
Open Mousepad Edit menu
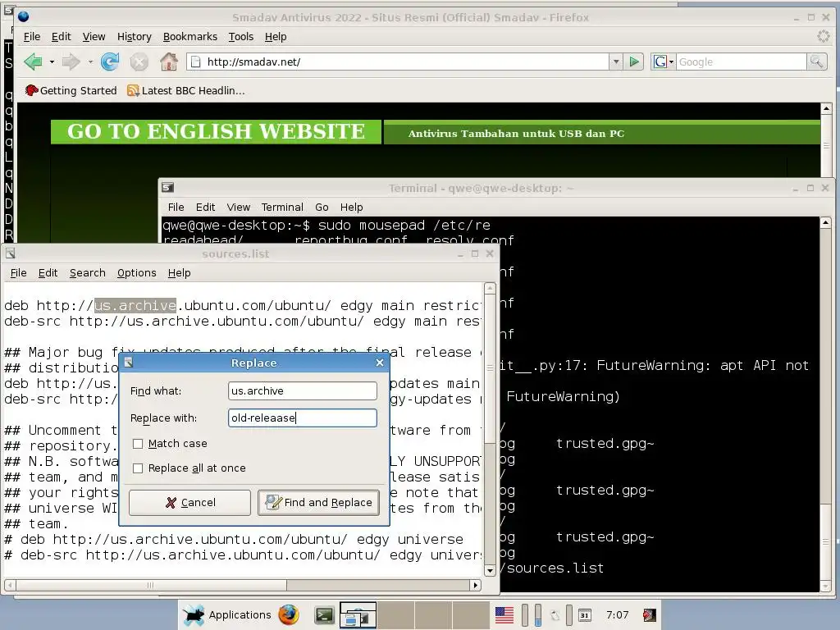point(48,272)
